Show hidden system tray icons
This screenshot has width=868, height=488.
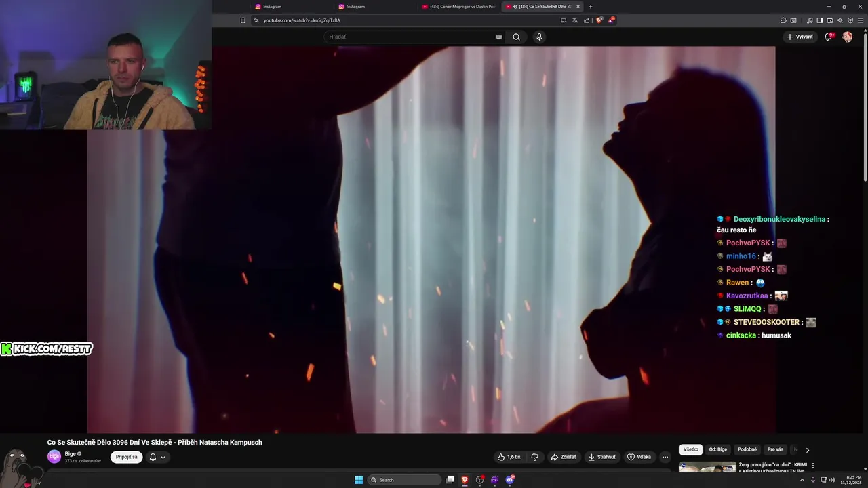pos(802,480)
